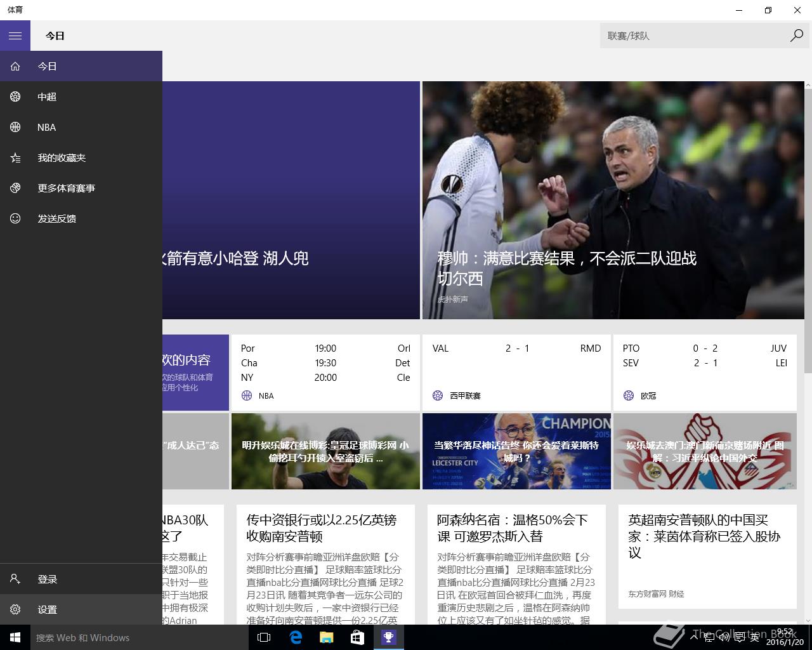Click the scrollbar down arrow
This screenshot has width=812, height=650.
(808, 620)
